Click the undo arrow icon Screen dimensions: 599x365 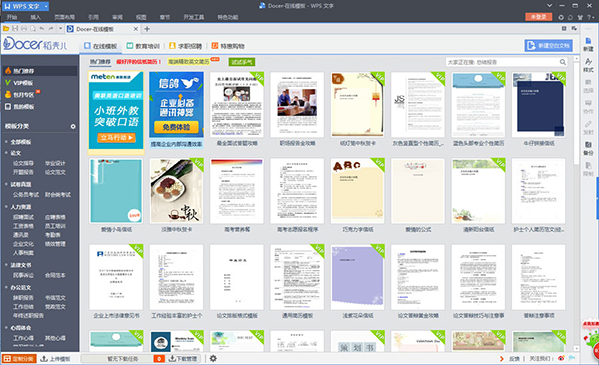click(x=42, y=29)
